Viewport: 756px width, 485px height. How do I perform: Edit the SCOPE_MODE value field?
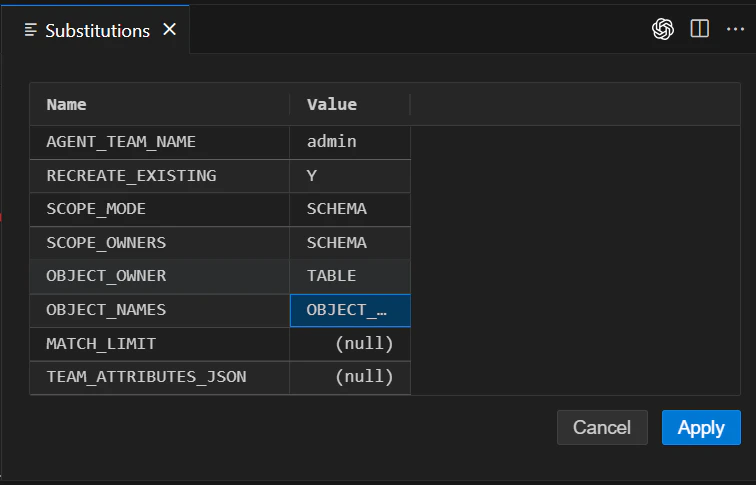point(350,209)
